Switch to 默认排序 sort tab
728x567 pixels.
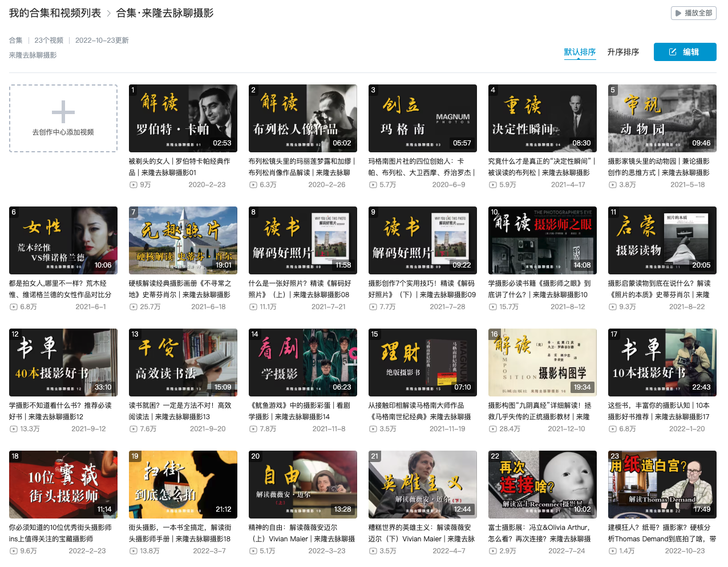click(x=580, y=52)
